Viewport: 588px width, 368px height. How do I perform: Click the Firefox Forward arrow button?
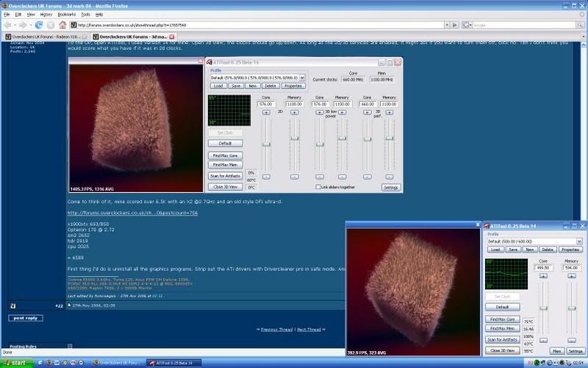[x=24, y=24]
